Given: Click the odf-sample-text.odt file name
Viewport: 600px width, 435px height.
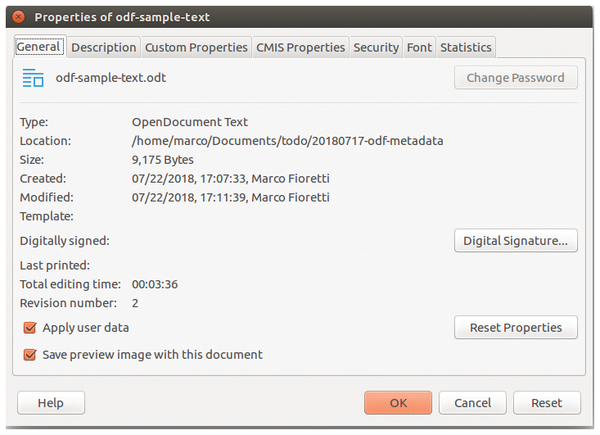Looking at the screenshot, I should click(x=112, y=78).
